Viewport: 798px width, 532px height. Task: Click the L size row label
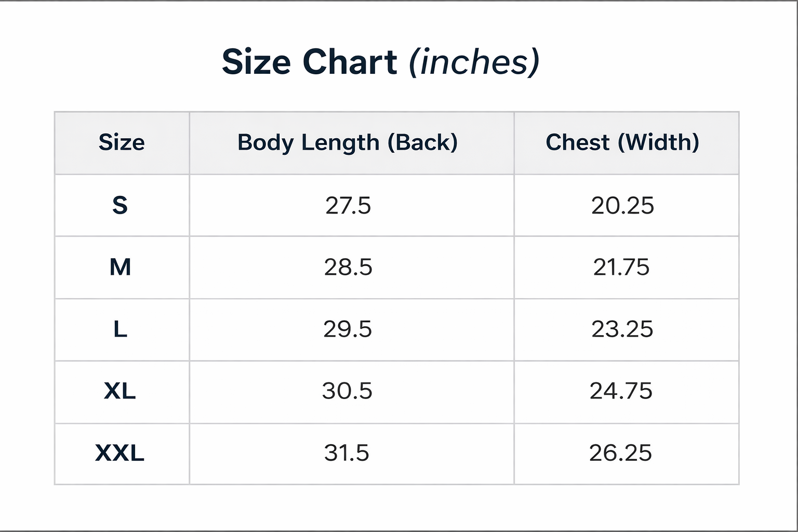(120, 329)
